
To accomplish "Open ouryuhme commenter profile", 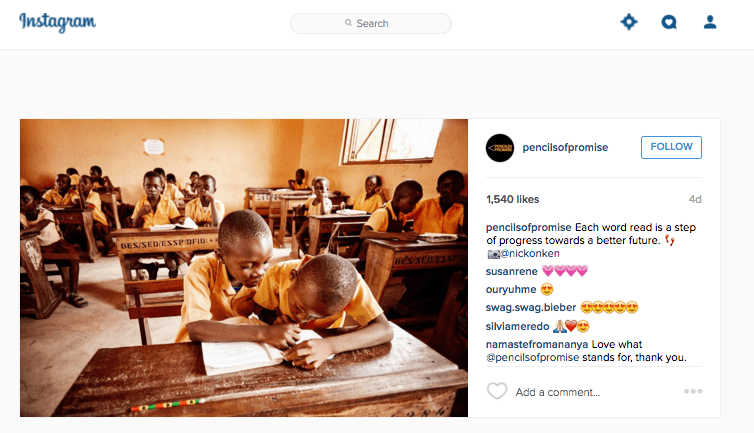I will (511, 290).
